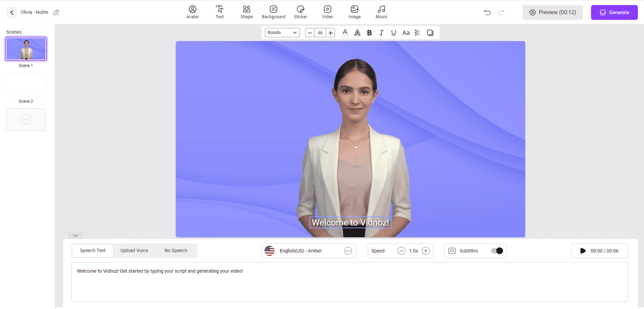Toggle the Subtitles switch
This screenshot has width=644, height=309.
click(498, 251)
